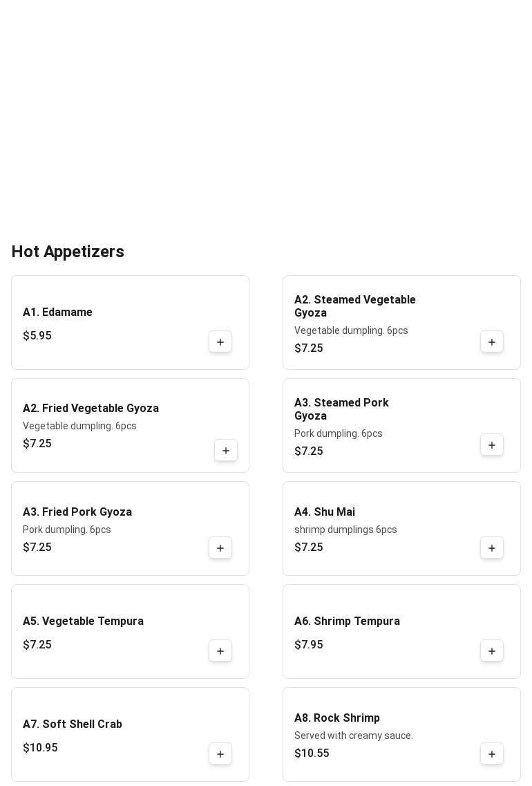Select the A4. Shu Mai item name
This screenshot has height=786, width=532.
pos(325,512)
